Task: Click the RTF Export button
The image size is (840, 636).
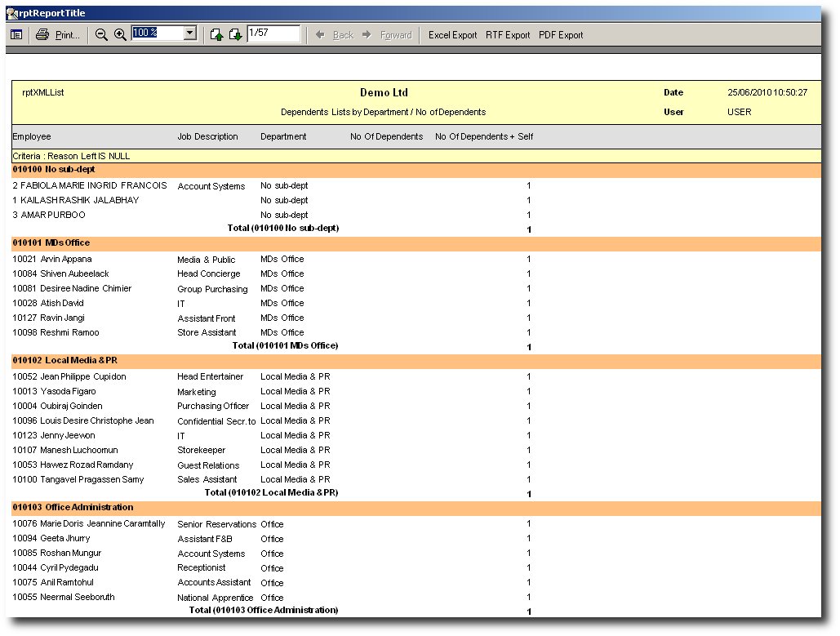Action: pos(508,35)
